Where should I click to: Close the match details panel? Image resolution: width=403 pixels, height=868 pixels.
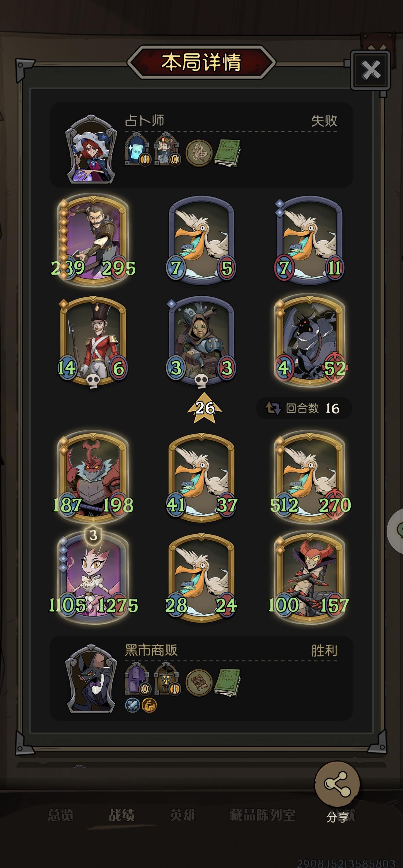click(x=370, y=70)
